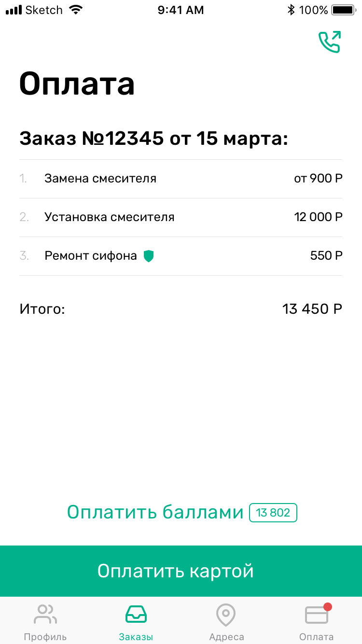Switch to the Адреса tab label
The width and height of the screenshot is (362, 644).
pos(226,637)
